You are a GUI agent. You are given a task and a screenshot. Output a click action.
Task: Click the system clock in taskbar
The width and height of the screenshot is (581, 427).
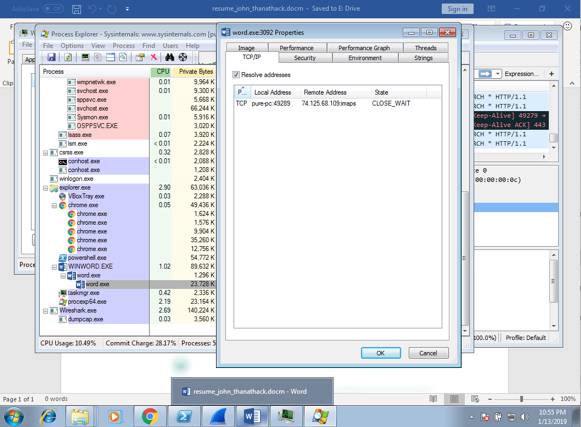pyautogui.click(x=552, y=417)
